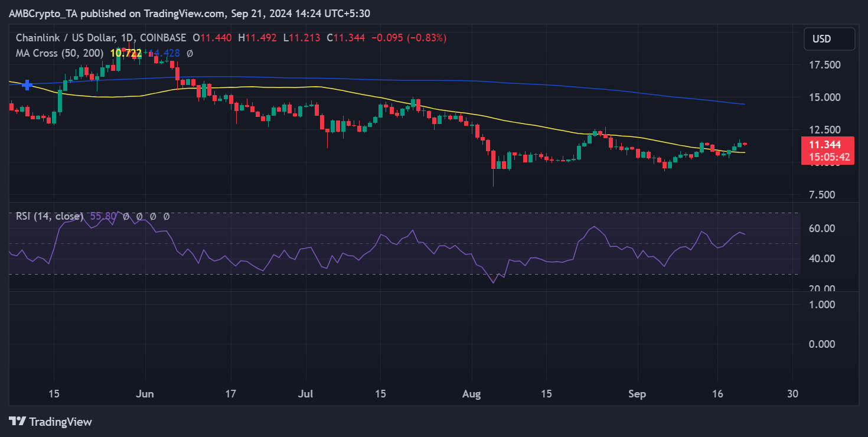Click the 30 date label on time axis

(793, 394)
